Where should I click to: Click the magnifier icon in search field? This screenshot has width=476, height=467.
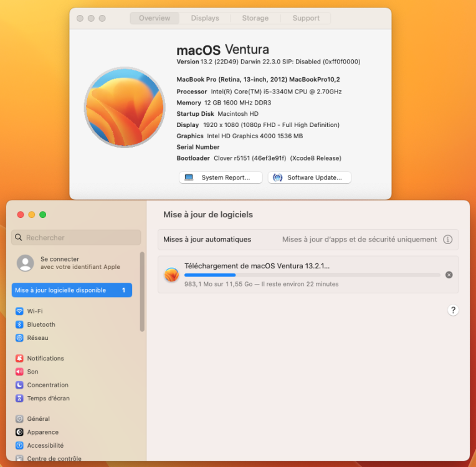point(19,237)
